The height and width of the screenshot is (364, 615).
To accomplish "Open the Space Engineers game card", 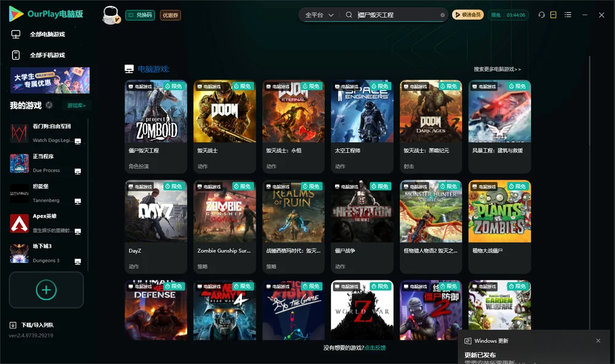I will coord(362,127).
